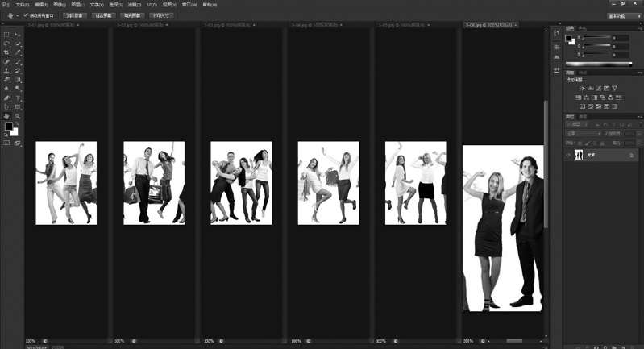Select the Gradient tool

pos(18,80)
